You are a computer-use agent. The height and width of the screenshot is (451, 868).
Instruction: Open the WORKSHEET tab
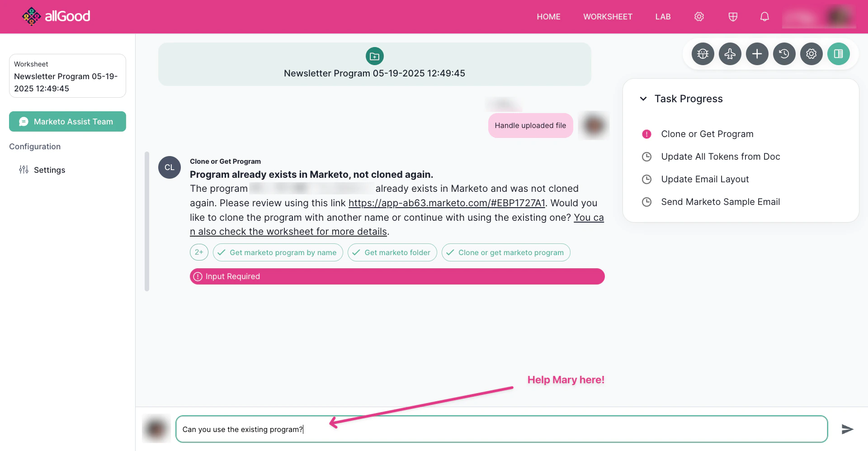(608, 17)
